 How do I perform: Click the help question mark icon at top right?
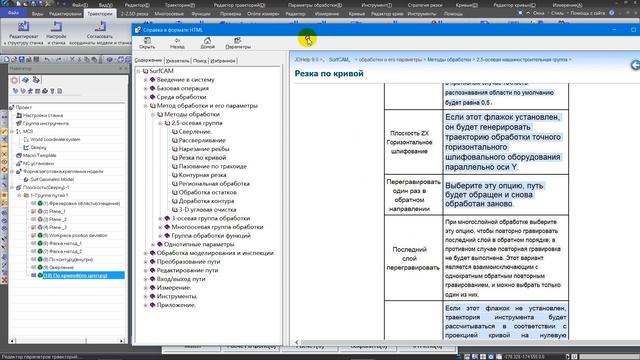tap(611, 13)
